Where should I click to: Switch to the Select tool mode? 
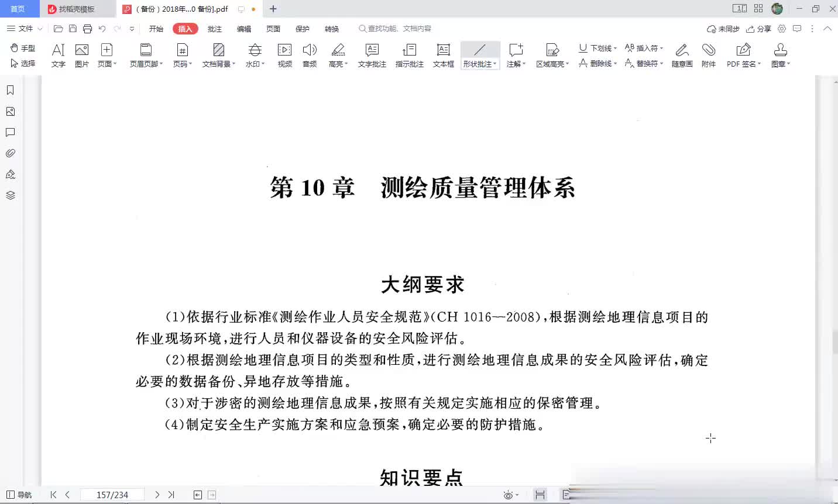[23, 63]
